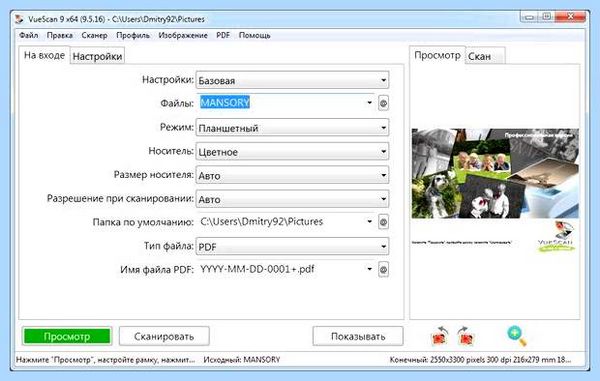This screenshot has height=381, width=600.
Task: Click the Сканировать button
Action: 164,336
